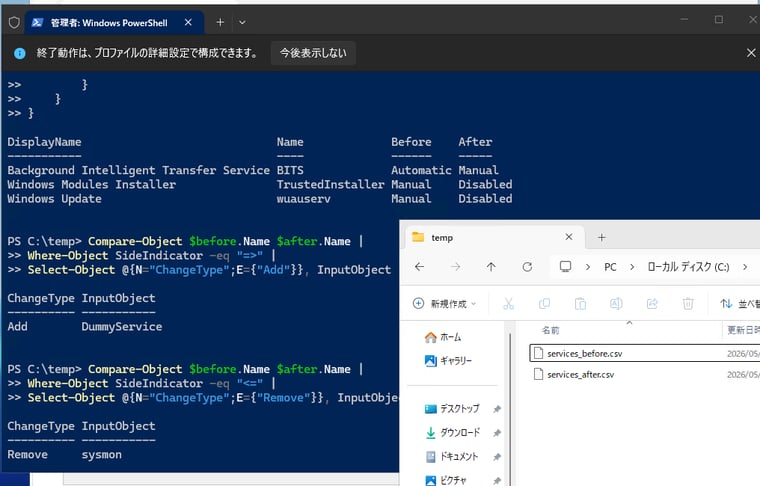Click DummyService in the Add result

coord(122,327)
